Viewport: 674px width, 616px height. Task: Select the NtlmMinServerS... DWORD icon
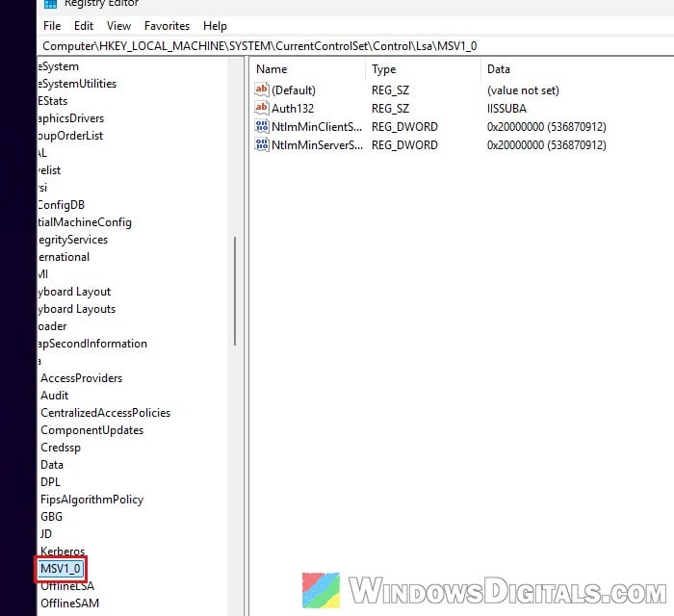click(x=261, y=144)
